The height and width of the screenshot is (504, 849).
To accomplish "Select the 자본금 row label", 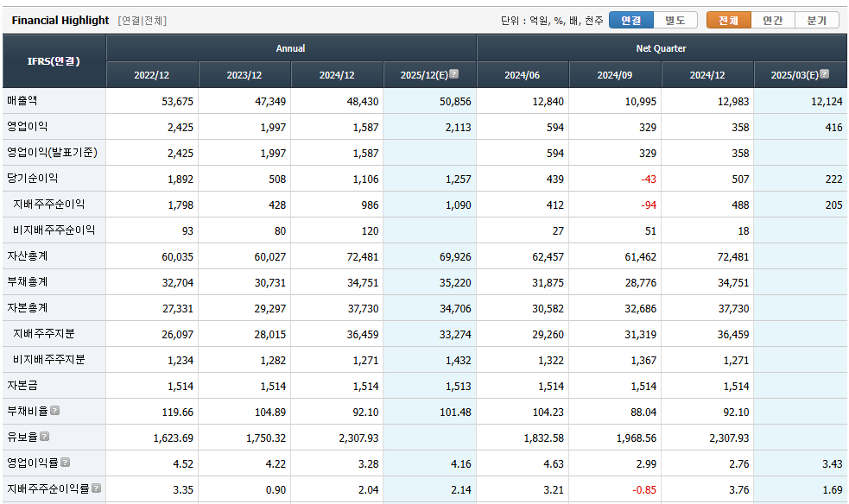I will tap(22, 386).
